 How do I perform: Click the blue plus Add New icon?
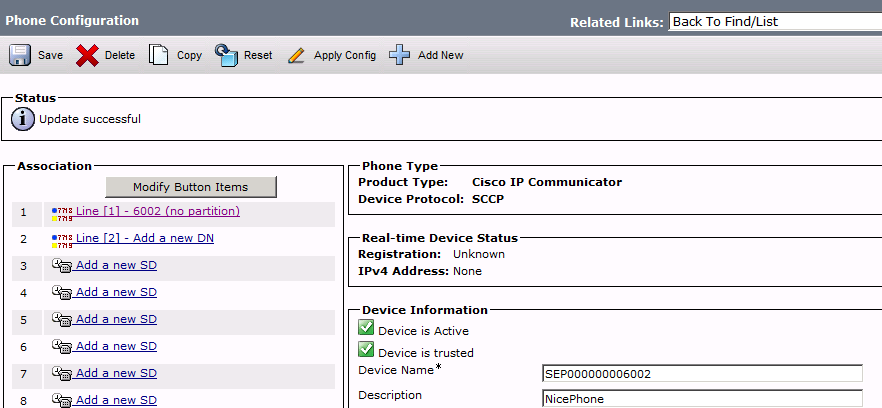click(x=399, y=55)
